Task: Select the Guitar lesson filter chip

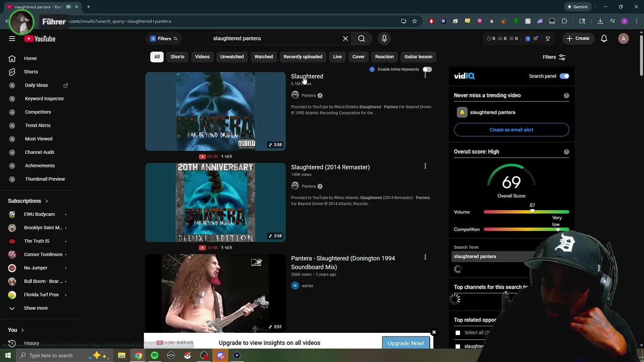Action: pyautogui.click(x=418, y=57)
